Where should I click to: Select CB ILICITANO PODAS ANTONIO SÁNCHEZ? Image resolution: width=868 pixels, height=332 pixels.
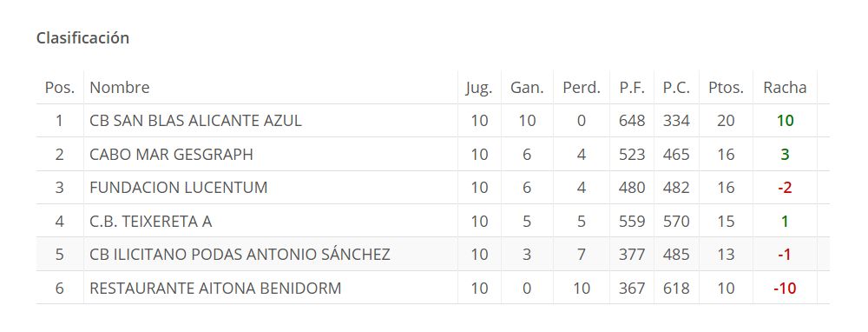click(x=240, y=255)
